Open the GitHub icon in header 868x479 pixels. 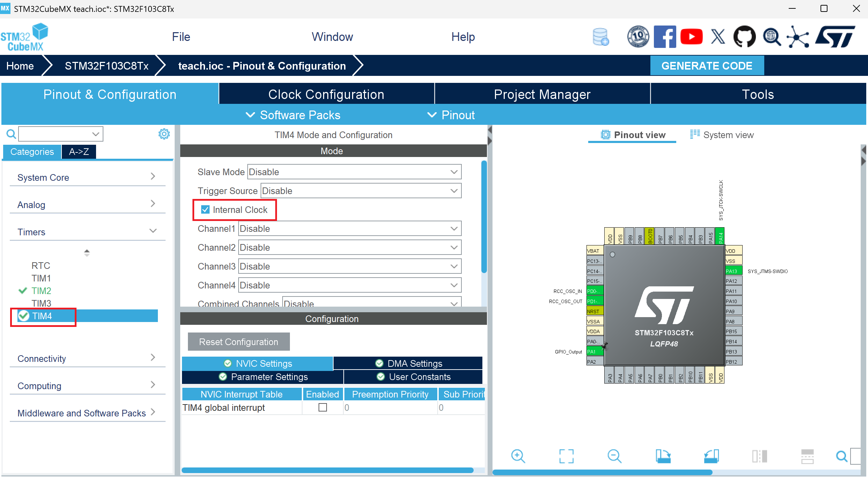pos(744,37)
